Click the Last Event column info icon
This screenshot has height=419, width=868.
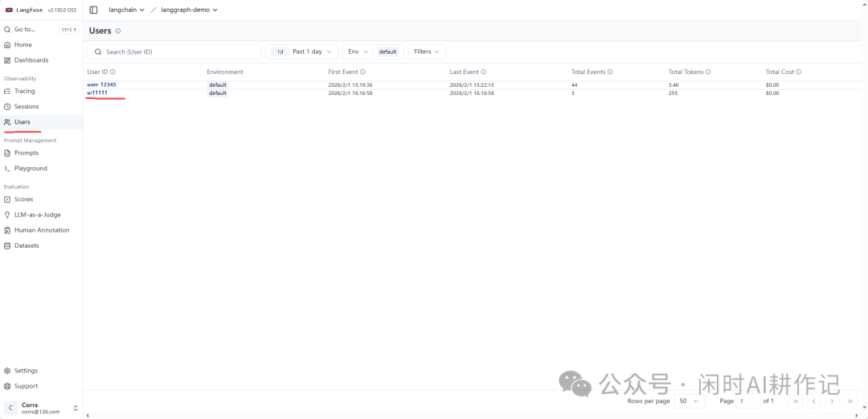point(483,72)
